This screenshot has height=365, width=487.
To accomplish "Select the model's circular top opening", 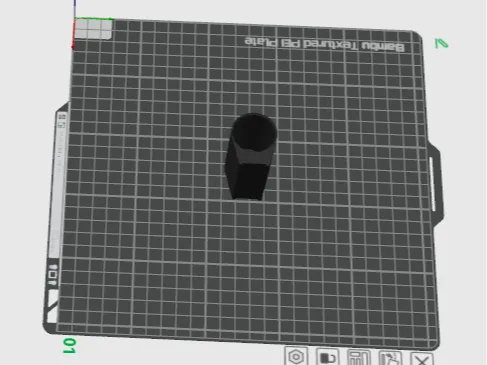I will (254, 133).
